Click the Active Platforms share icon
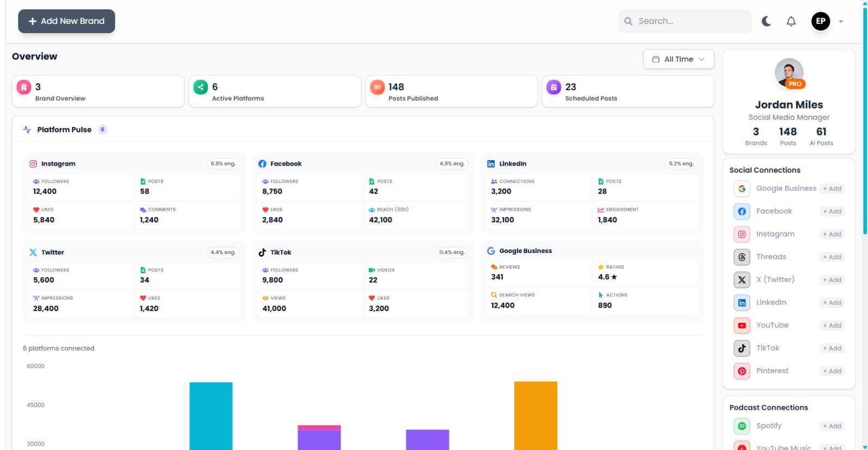 point(201,87)
